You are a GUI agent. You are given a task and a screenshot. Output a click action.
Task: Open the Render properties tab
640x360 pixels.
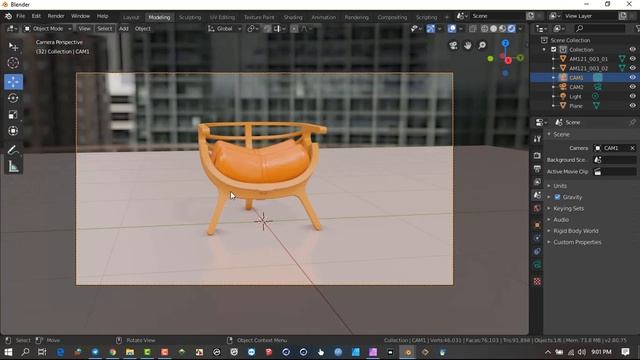(537, 156)
